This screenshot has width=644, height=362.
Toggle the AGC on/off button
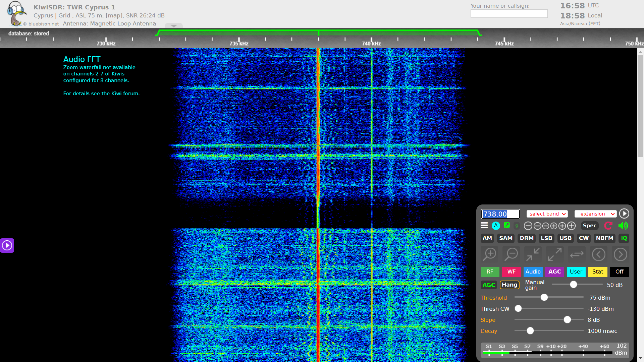pyautogui.click(x=489, y=285)
